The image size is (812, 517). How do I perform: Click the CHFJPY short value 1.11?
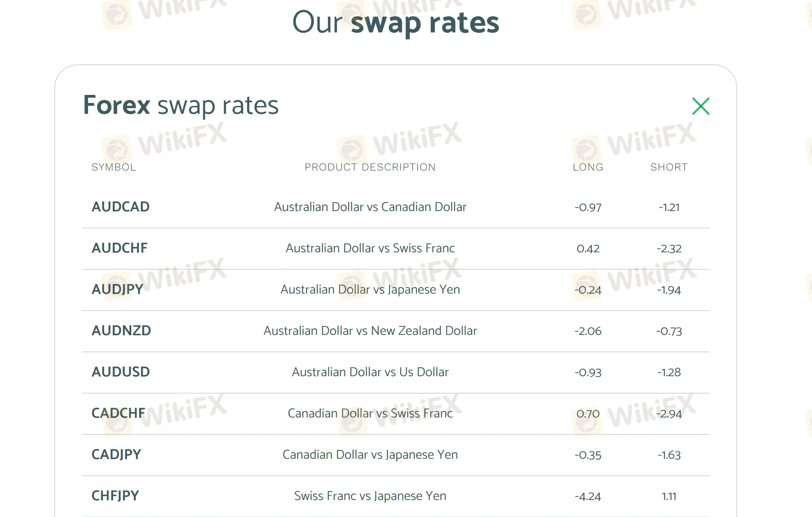pos(669,496)
